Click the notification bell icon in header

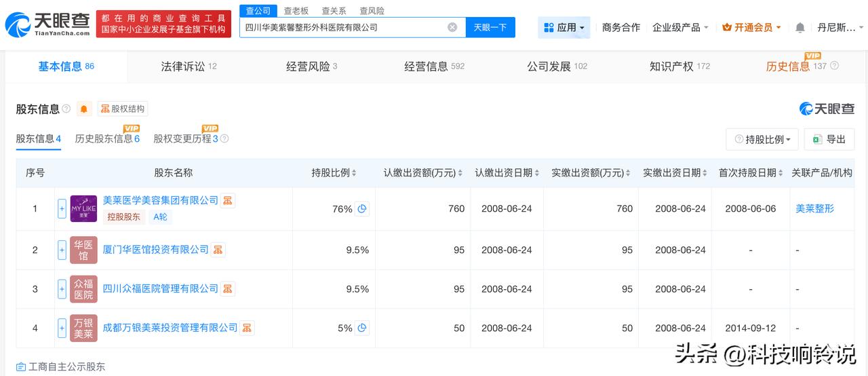point(800,27)
